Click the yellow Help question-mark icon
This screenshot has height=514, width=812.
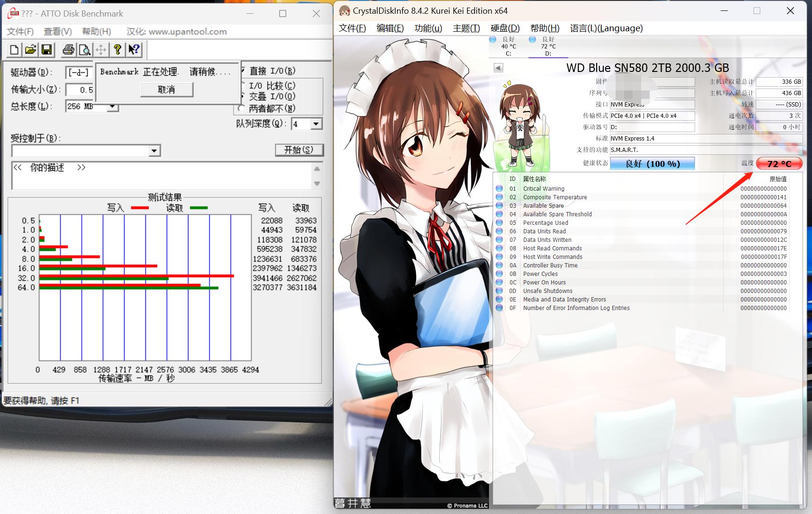117,50
